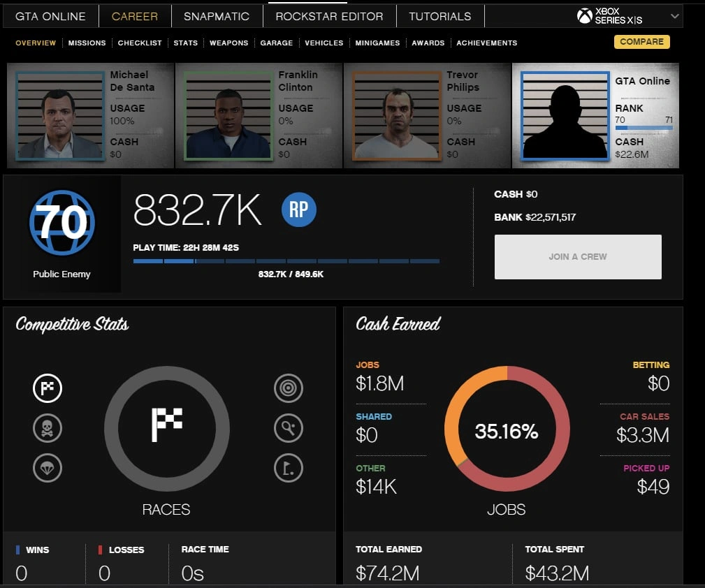
Task: Open the Career tab
Action: pyautogui.click(x=134, y=17)
